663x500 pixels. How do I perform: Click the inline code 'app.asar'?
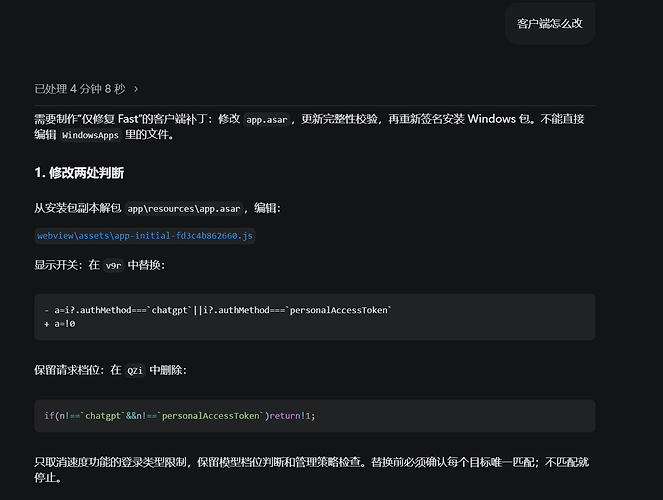(267, 120)
